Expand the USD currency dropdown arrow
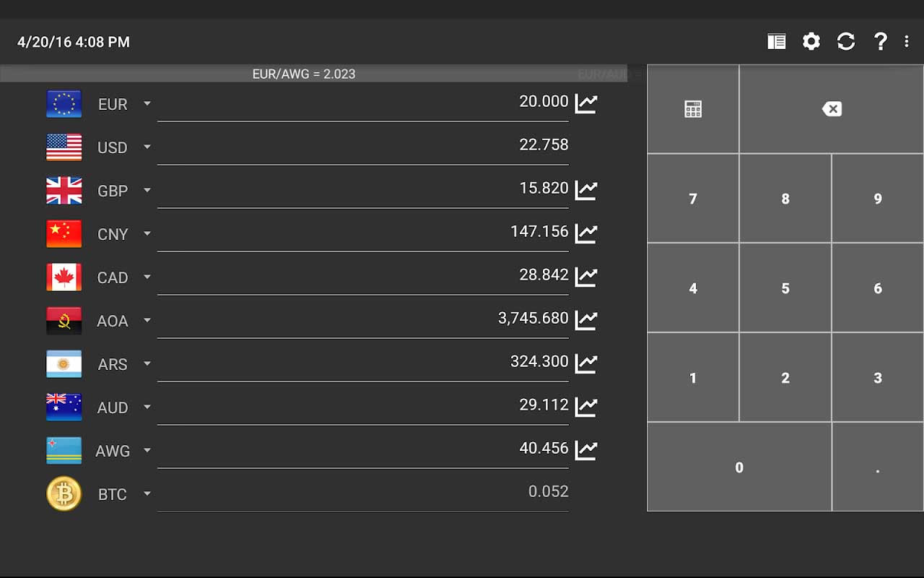This screenshot has height=578, width=924. pos(147,147)
